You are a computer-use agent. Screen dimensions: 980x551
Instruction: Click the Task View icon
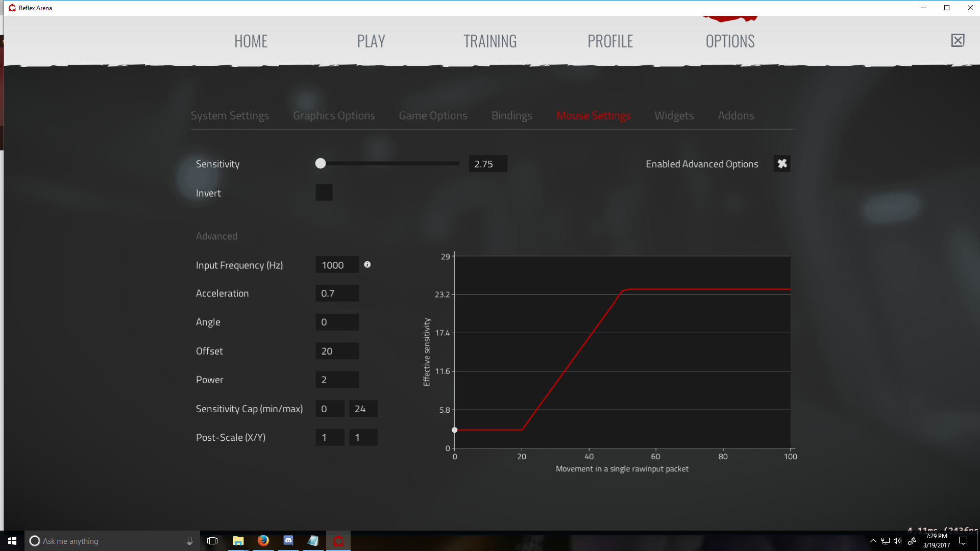click(x=212, y=540)
